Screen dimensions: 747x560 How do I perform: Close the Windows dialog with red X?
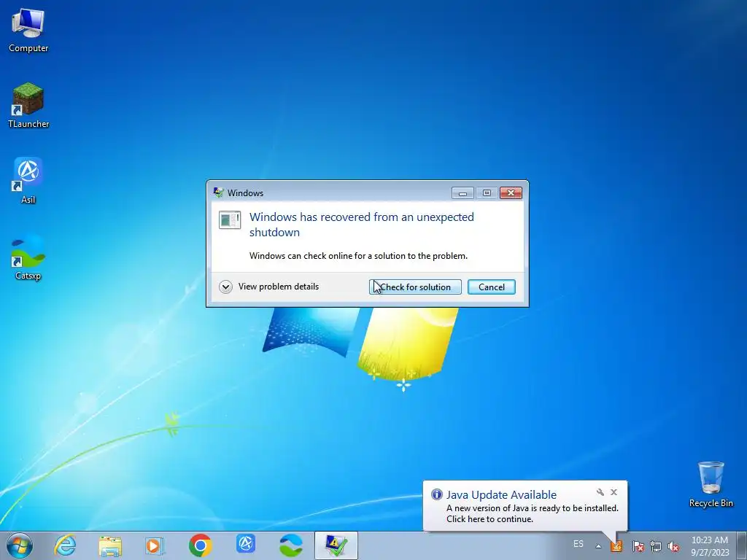[511, 192]
